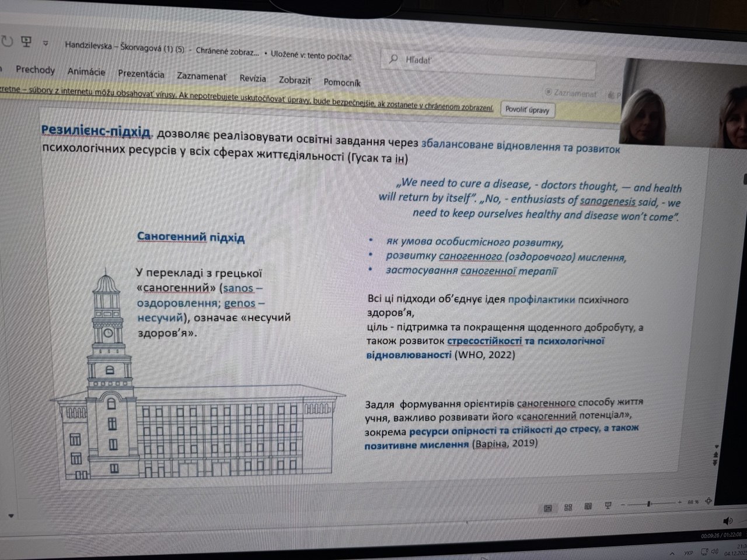Switch to the Animácie tab

pyautogui.click(x=86, y=72)
